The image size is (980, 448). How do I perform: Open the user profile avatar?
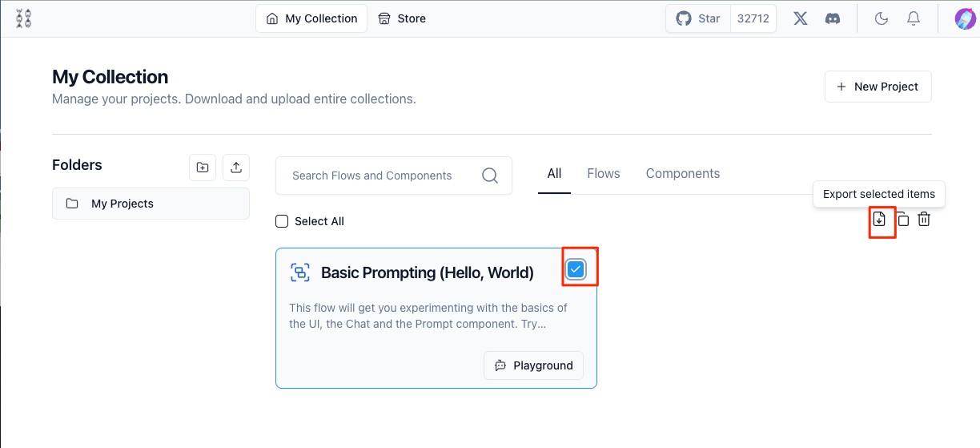[965, 18]
